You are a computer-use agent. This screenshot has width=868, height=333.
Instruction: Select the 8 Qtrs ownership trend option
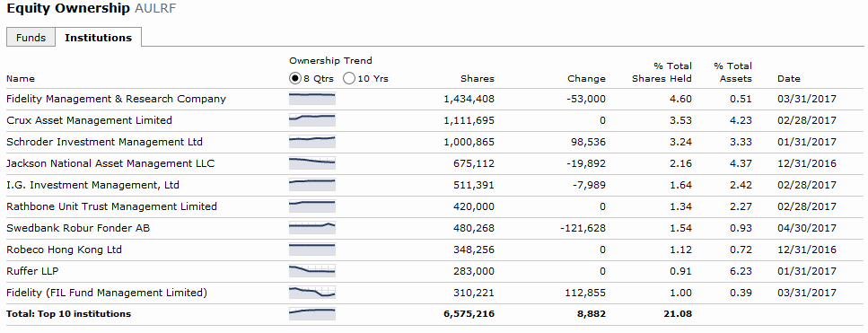click(x=295, y=79)
